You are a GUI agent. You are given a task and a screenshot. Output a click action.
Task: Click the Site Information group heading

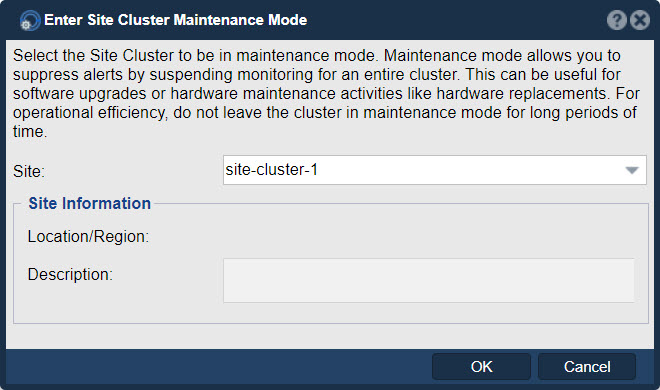pos(89,204)
